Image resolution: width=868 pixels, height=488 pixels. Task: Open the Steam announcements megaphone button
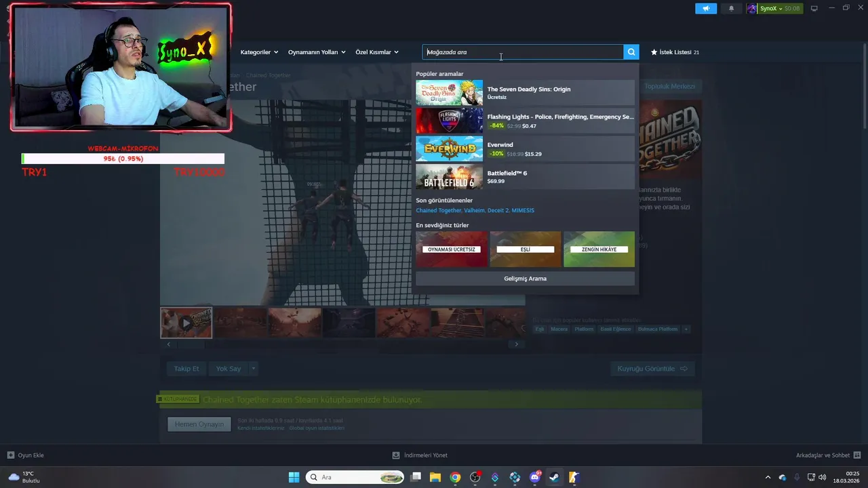click(706, 9)
